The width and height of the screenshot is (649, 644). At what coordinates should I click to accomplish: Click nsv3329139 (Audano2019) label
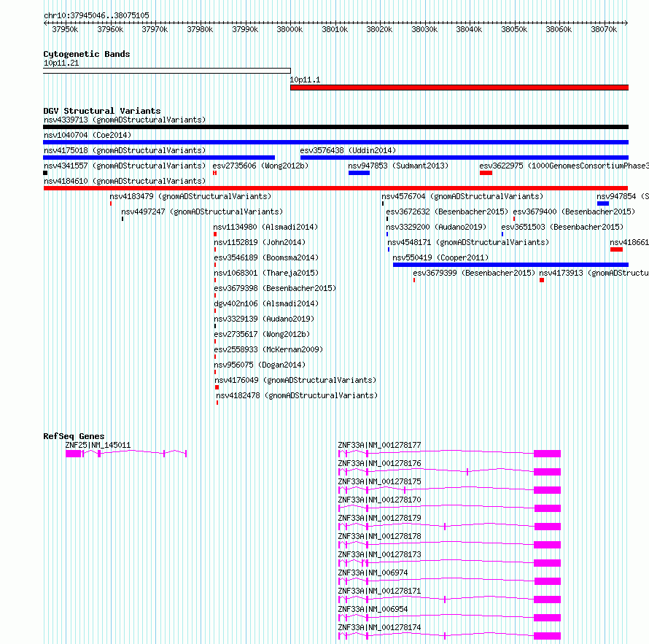click(264, 319)
